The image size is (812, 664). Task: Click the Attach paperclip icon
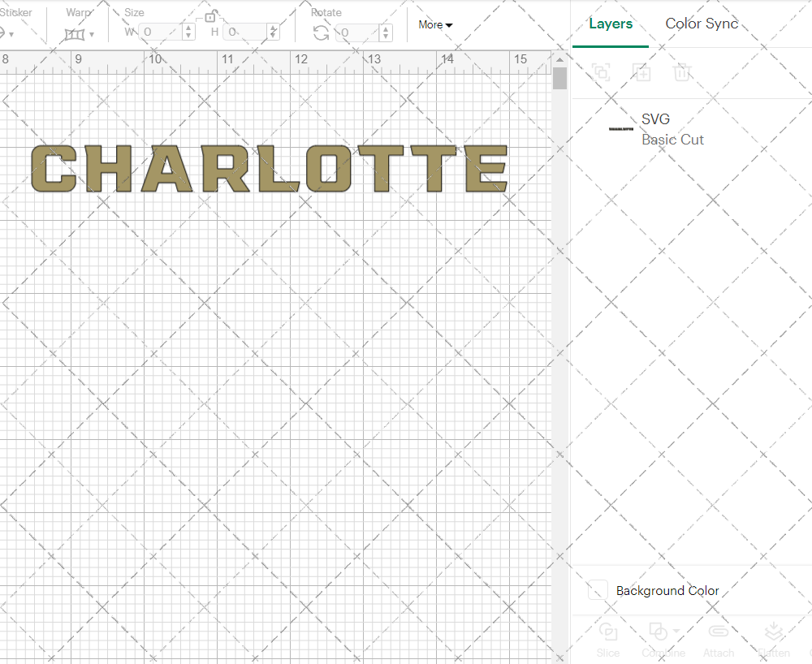(x=719, y=632)
